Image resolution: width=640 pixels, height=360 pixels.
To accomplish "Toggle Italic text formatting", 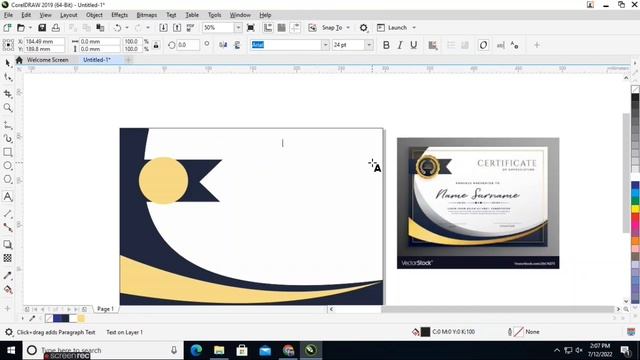I will (x=400, y=45).
